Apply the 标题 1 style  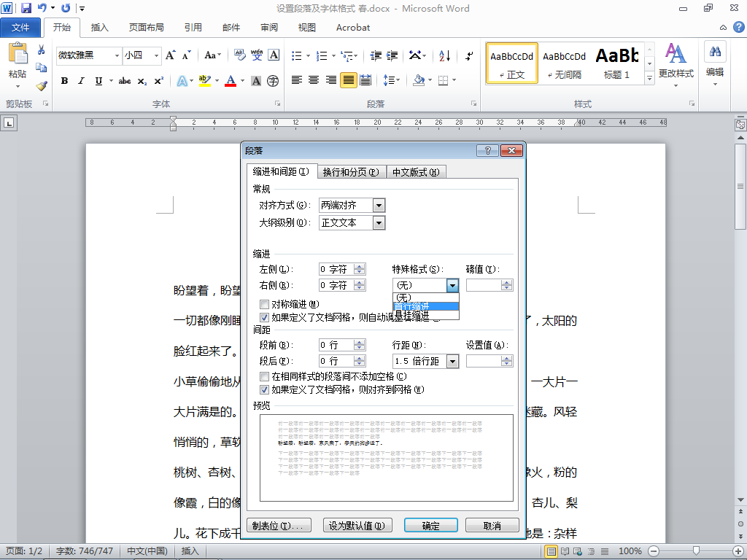coord(617,64)
